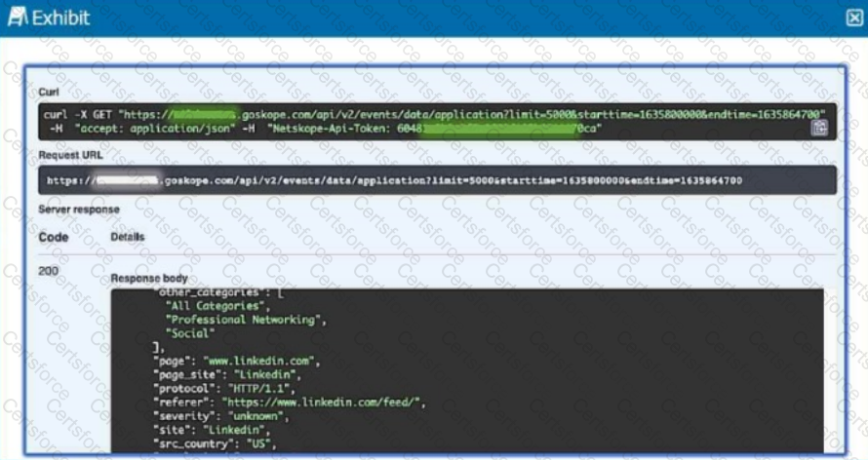Image resolution: width=868 pixels, height=460 pixels.
Task: Click the Code column header
Action: (x=53, y=237)
